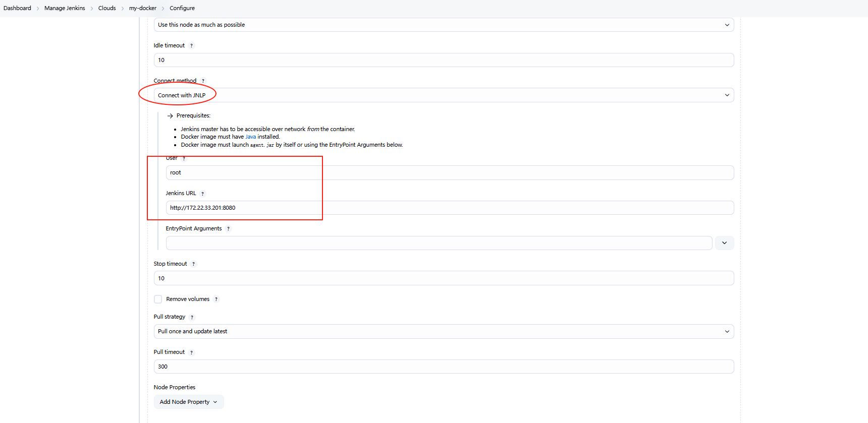Click help icon beside Pull strategy

192,317
